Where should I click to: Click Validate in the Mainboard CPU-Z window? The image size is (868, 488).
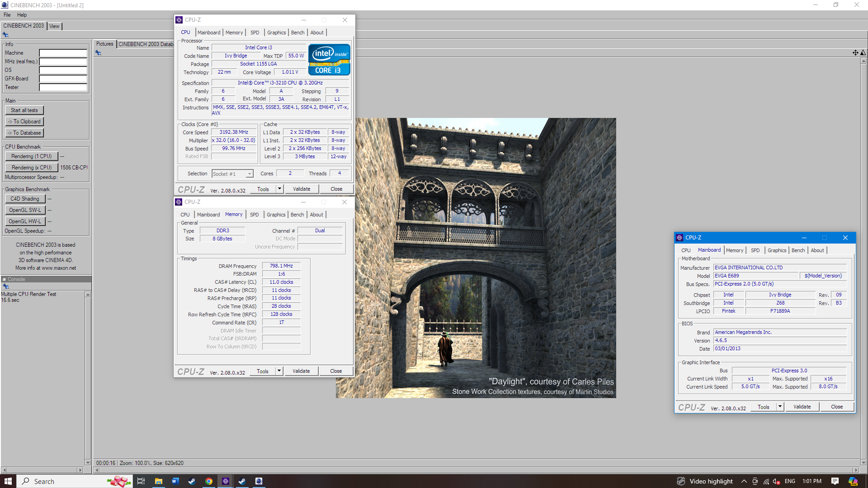point(802,407)
